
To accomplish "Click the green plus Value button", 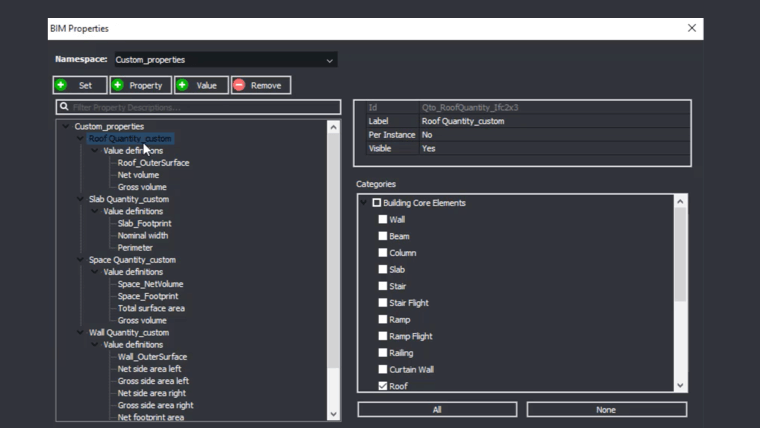I will click(201, 85).
